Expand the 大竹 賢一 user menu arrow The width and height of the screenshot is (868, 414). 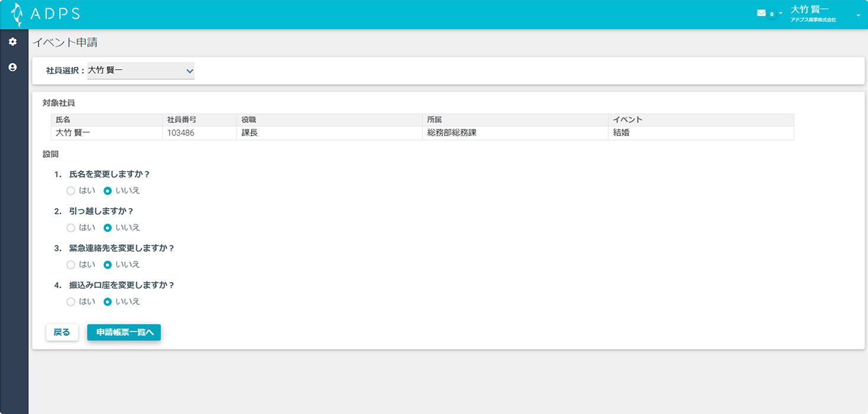[x=859, y=15]
